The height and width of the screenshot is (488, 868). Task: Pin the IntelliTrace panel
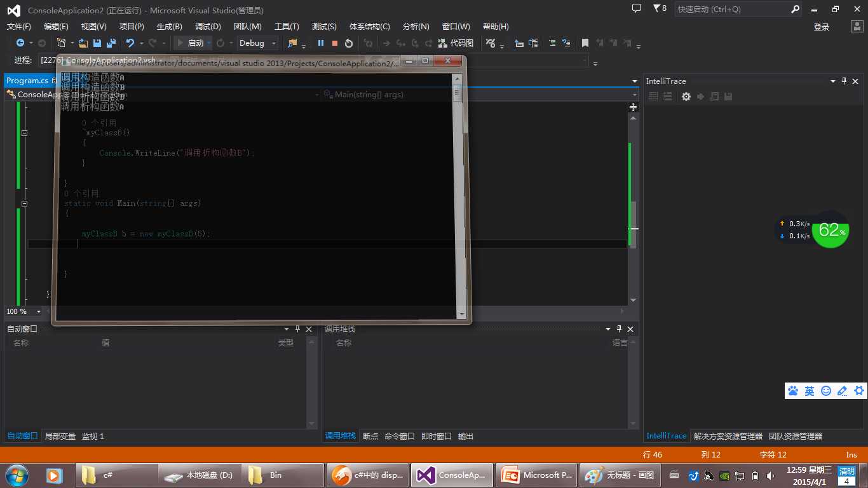(844, 81)
